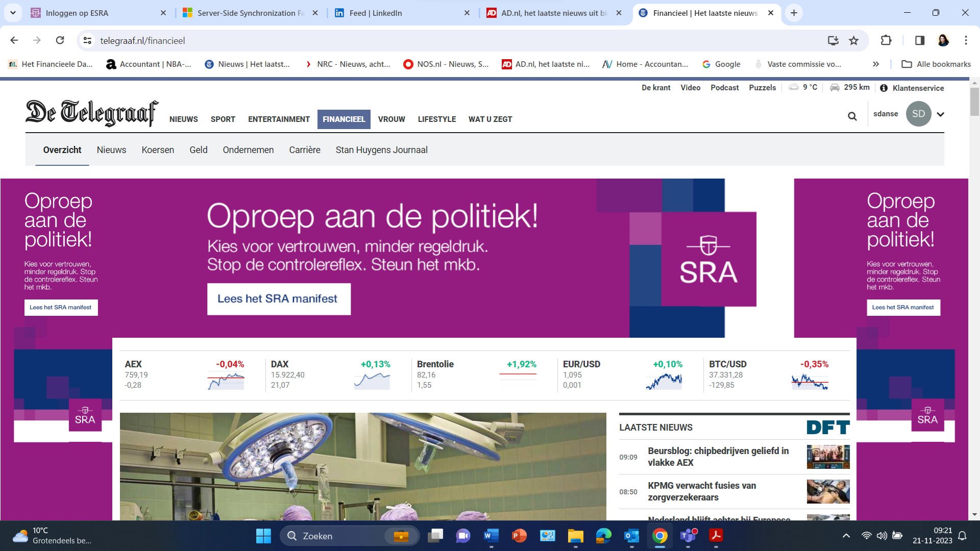980x551 pixels.
Task: Click the BTC/USD ticker item
Action: [769, 374]
